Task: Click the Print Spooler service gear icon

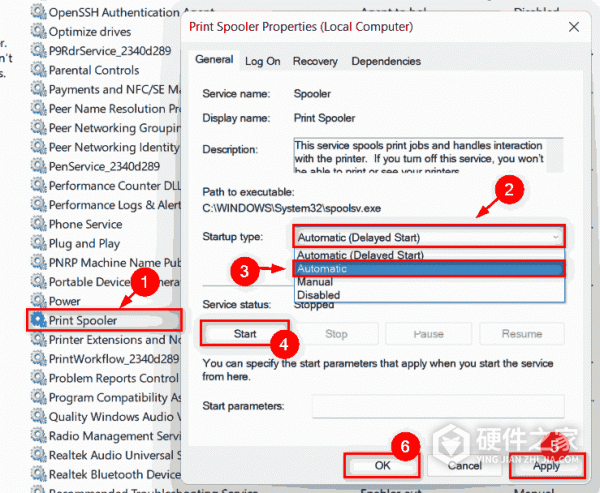Action: [x=39, y=320]
